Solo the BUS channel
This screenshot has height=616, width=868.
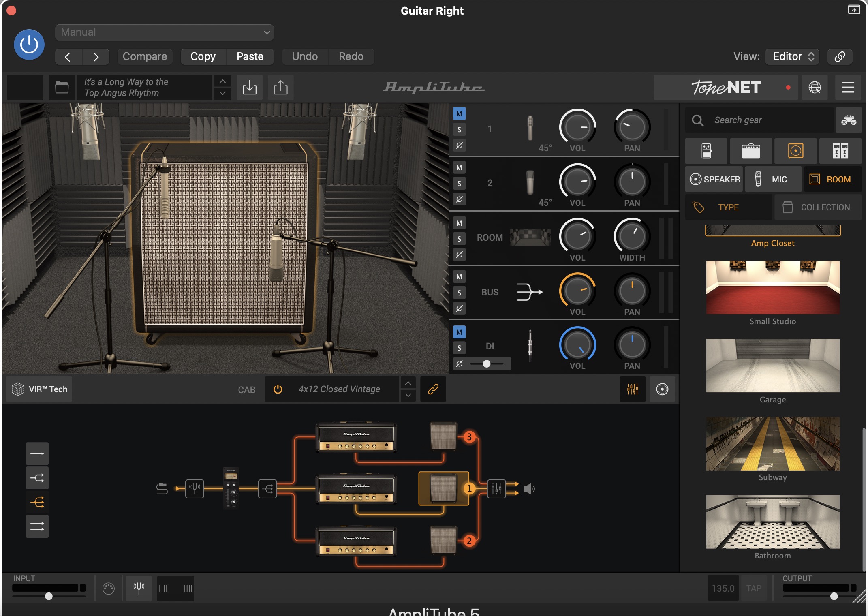459,293
